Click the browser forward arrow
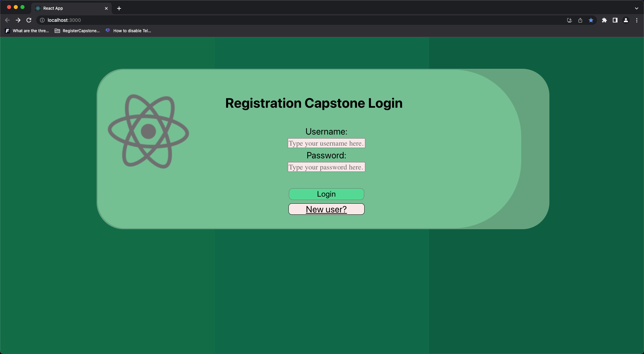 click(x=18, y=20)
